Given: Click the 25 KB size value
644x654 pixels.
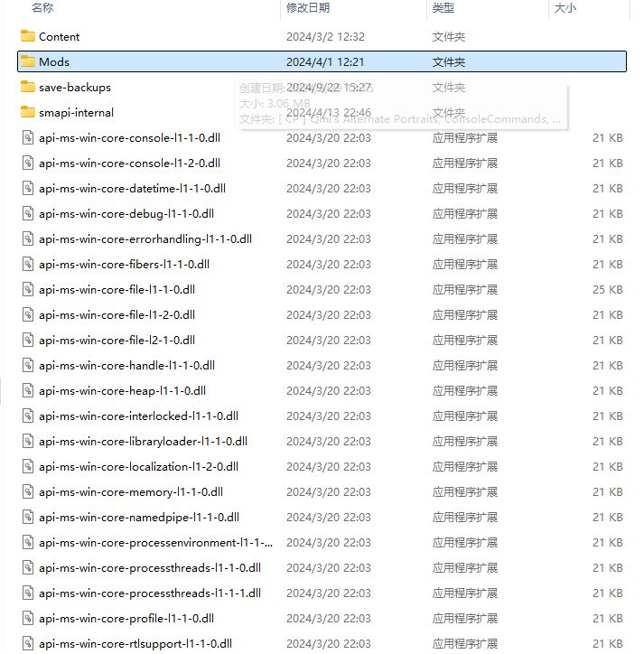Looking at the screenshot, I should tap(607, 289).
